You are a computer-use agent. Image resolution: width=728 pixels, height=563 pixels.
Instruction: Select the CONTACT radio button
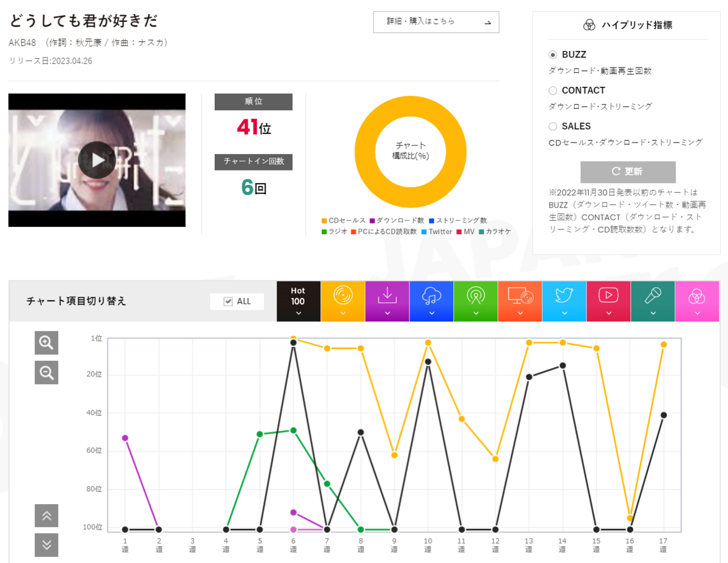(553, 90)
